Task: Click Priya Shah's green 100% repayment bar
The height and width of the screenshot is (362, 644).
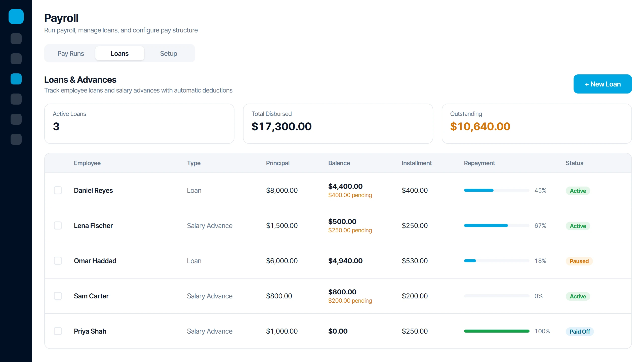Action: pyautogui.click(x=497, y=331)
